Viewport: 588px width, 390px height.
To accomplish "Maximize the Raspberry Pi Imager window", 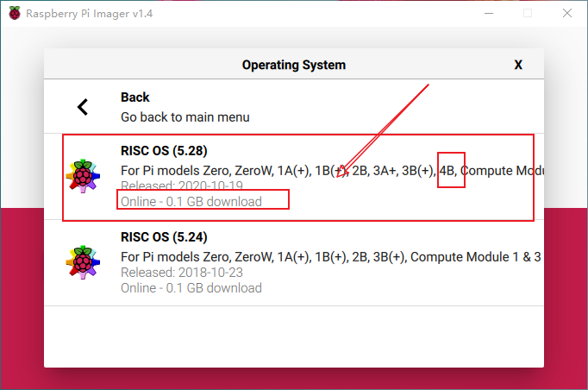I will [x=528, y=13].
